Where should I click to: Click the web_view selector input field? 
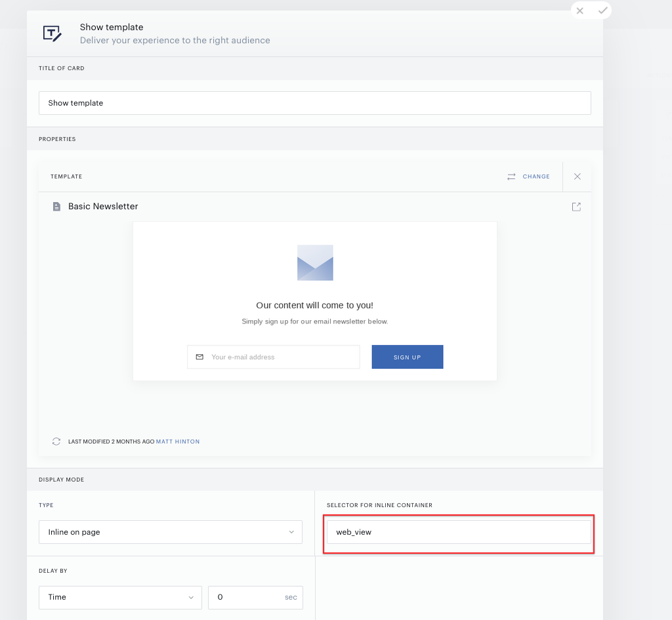tap(459, 532)
